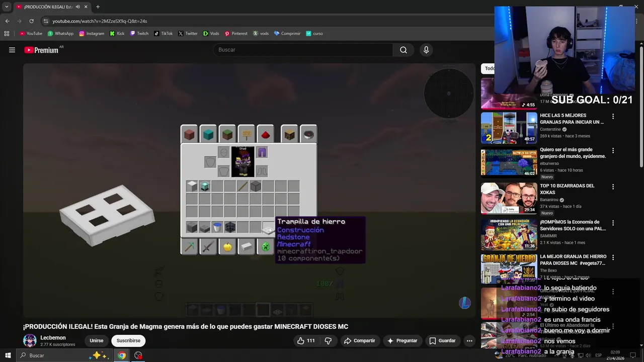
Task: Select the sign functional blocks tab
Action: (247, 134)
